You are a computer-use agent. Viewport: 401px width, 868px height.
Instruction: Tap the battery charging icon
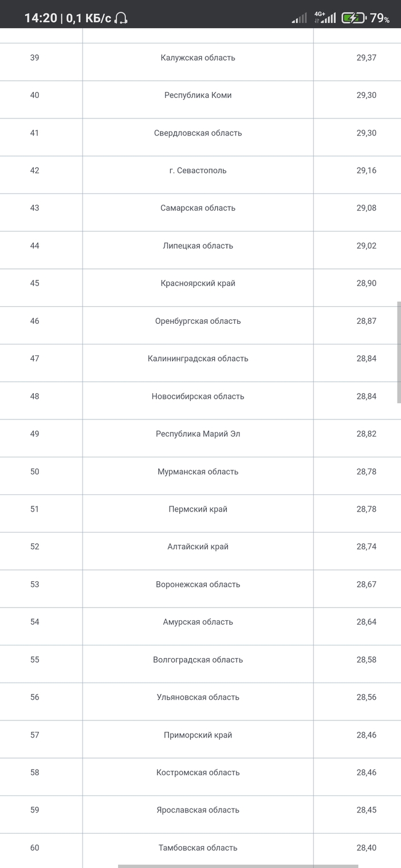pos(353,18)
